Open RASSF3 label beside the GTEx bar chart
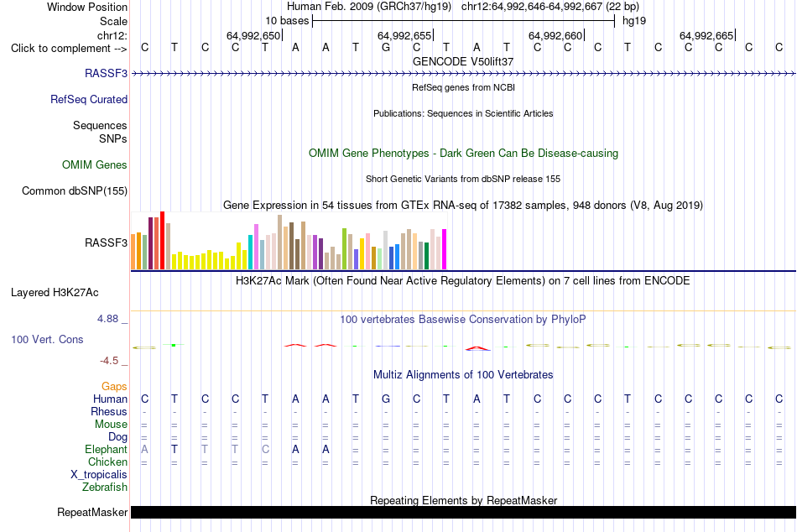Image resolution: width=797 pixels, height=532 pixels. tap(106, 243)
